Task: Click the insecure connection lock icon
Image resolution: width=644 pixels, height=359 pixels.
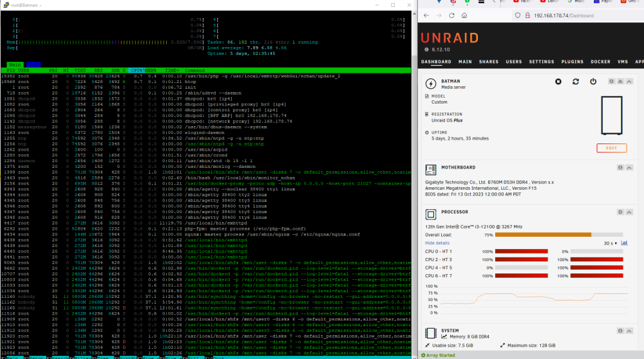Action: [527, 15]
